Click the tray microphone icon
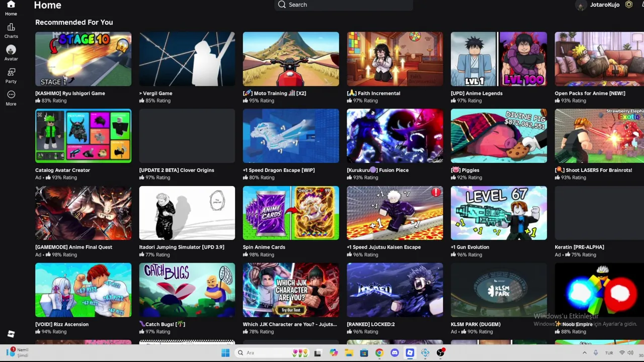This screenshot has width=644, height=362. pos(596,353)
